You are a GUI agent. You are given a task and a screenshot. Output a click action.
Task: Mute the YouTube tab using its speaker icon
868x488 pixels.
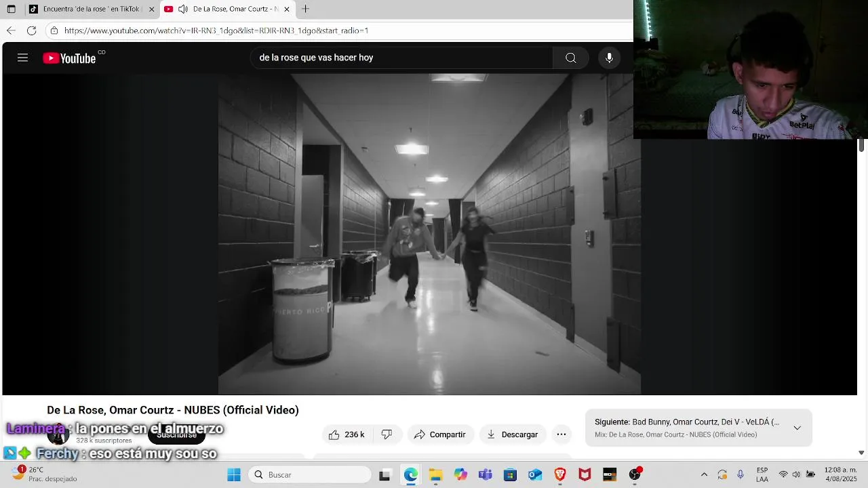pos(183,9)
